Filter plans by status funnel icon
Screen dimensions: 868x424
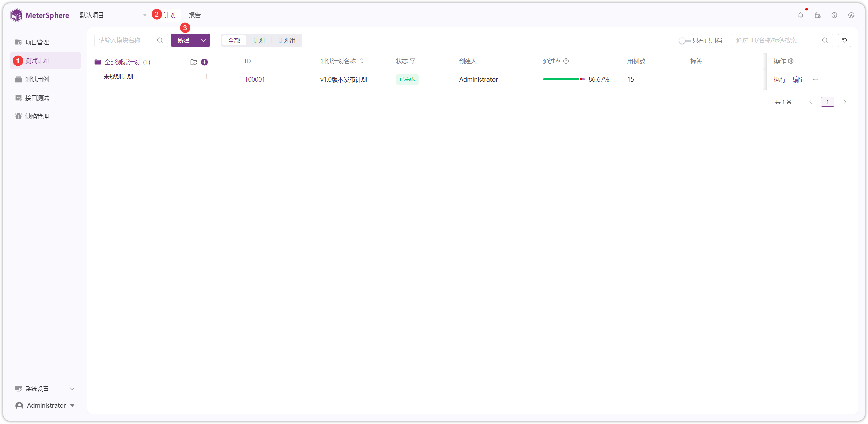tap(413, 61)
